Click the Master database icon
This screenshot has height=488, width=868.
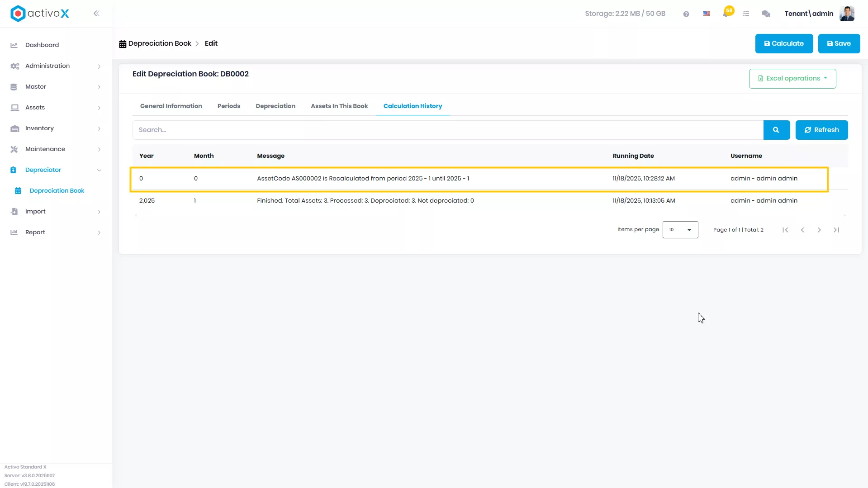point(14,87)
